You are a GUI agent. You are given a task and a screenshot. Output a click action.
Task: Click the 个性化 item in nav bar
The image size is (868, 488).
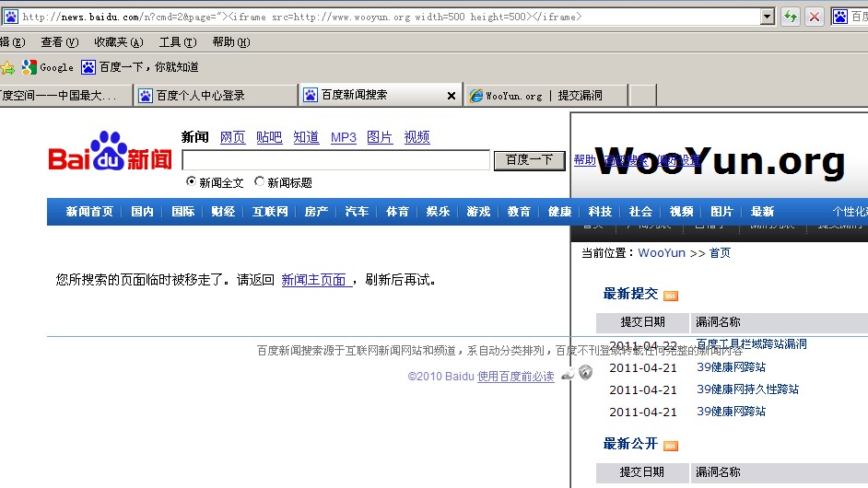coord(850,212)
